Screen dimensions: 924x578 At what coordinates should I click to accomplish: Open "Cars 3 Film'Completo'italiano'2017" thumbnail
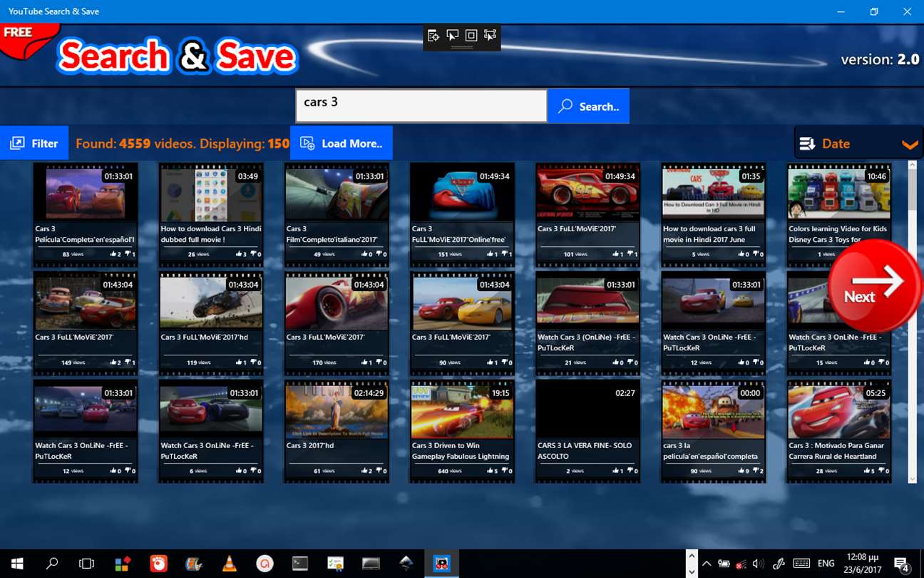337,193
